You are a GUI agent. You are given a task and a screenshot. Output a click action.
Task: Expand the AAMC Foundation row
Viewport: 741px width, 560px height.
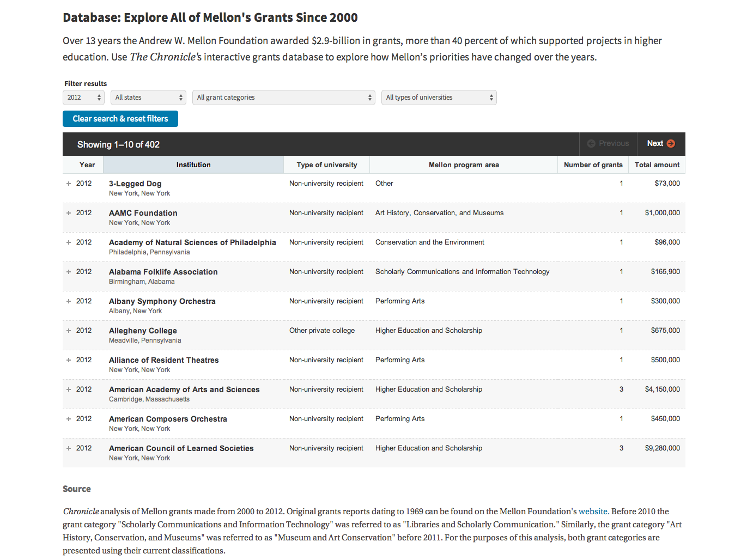pos(69,213)
